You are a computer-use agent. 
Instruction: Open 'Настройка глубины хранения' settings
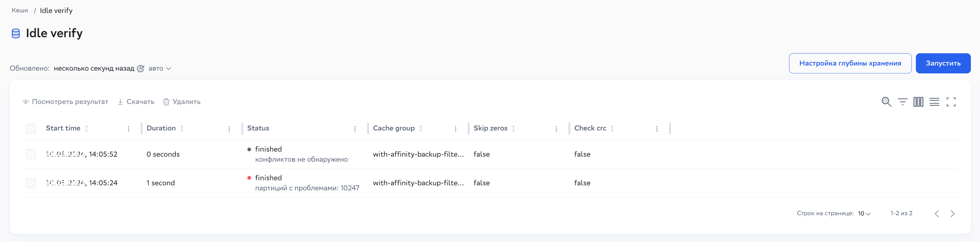[850, 63]
